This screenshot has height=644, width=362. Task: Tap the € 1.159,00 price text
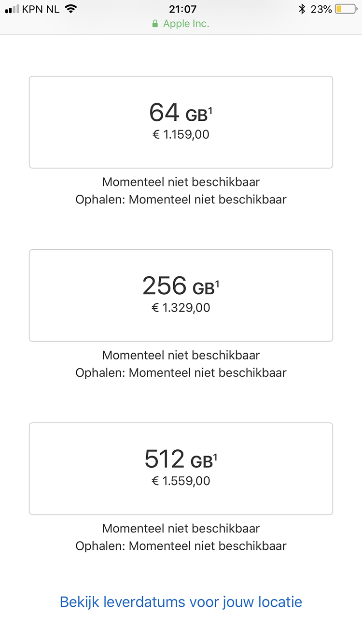(181, 134)
